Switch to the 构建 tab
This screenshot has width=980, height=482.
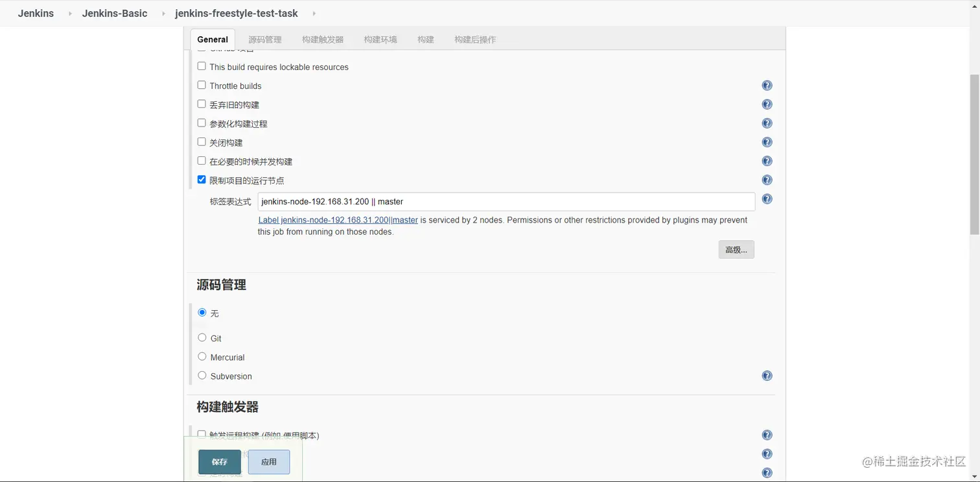pos(426,40)
